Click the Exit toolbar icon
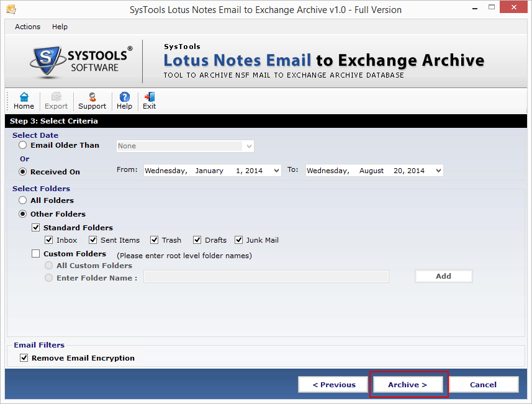The height and width of the screenshot is (404, 532). (149, 101)
